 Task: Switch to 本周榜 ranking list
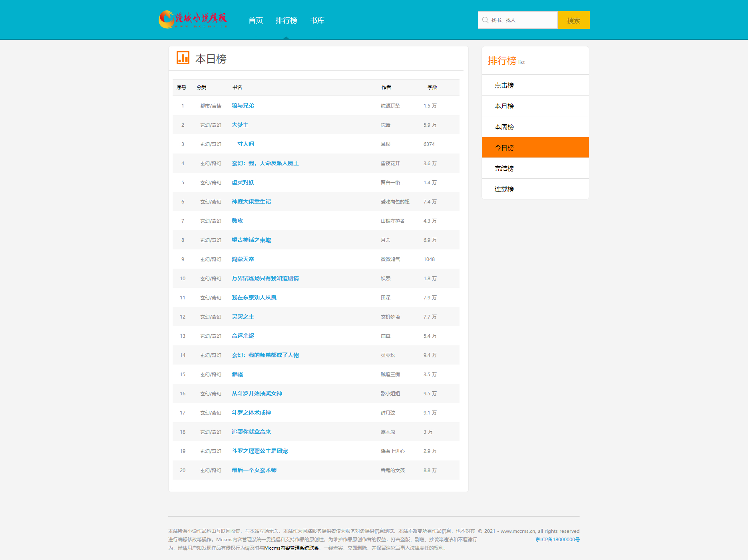pyautogui.click(x=504, y=127)
